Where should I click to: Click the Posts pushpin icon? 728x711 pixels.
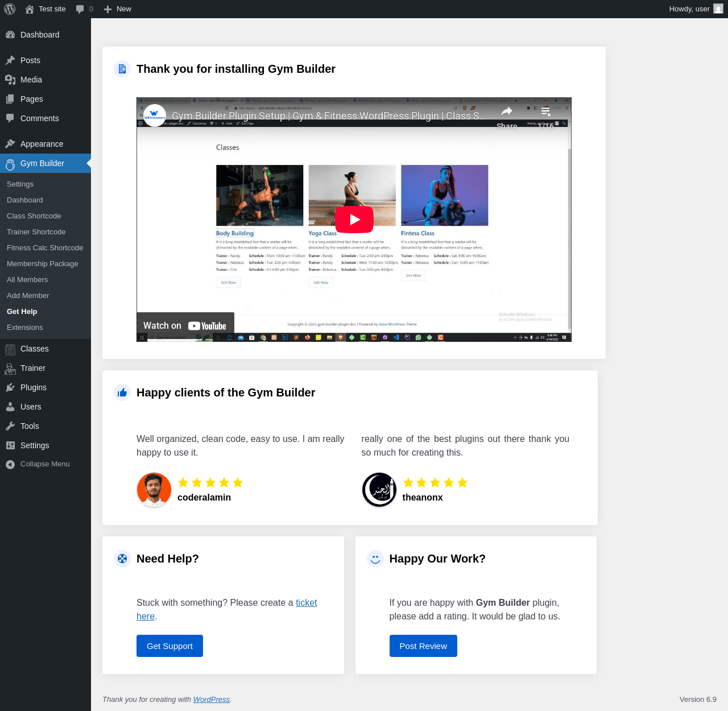[x=10, y=60]
